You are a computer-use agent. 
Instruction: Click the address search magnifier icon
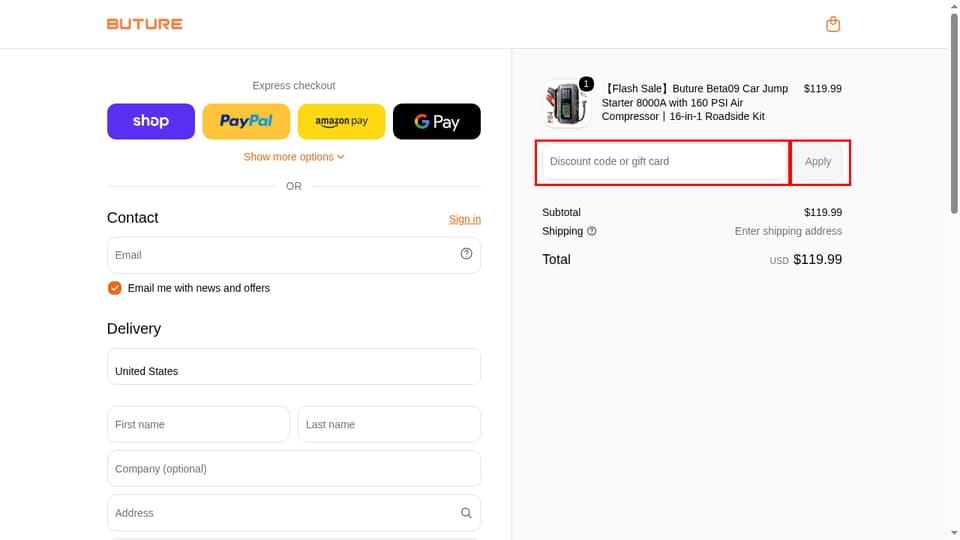466,513
